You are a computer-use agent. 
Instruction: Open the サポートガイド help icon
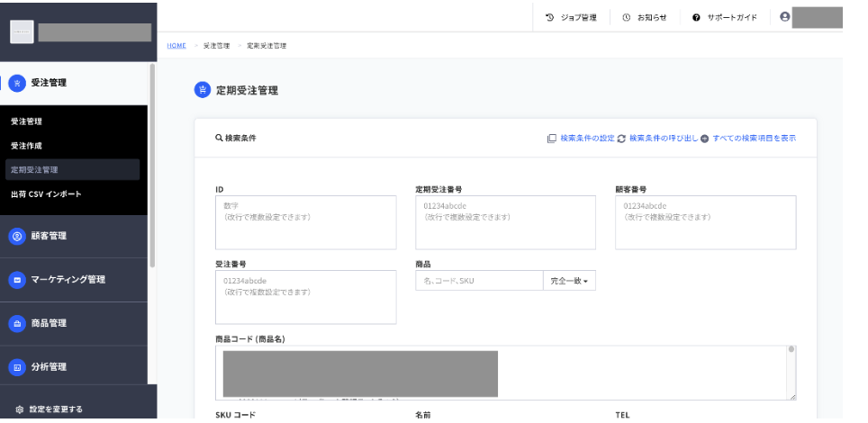[696, 17]
